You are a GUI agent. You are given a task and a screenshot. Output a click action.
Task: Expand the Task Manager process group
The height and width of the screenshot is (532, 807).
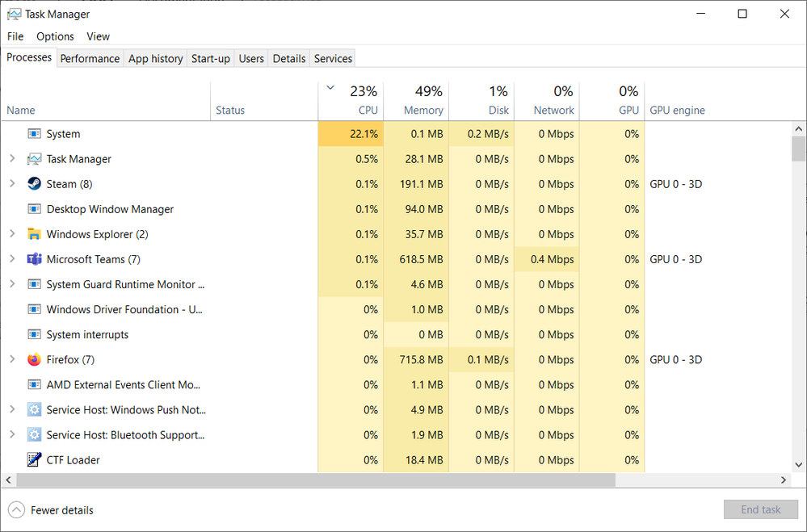click(12, 158)
